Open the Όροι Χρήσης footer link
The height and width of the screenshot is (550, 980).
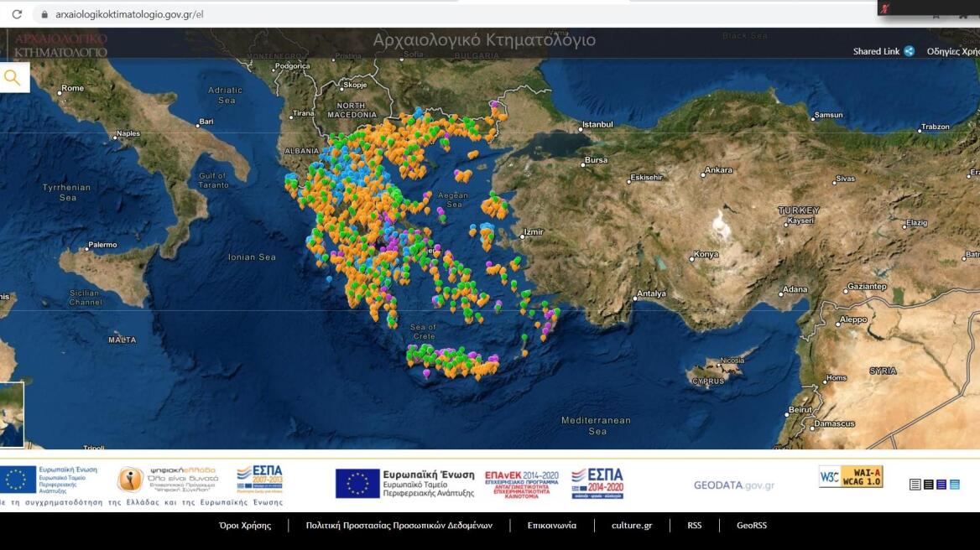(x=245, y=526)
